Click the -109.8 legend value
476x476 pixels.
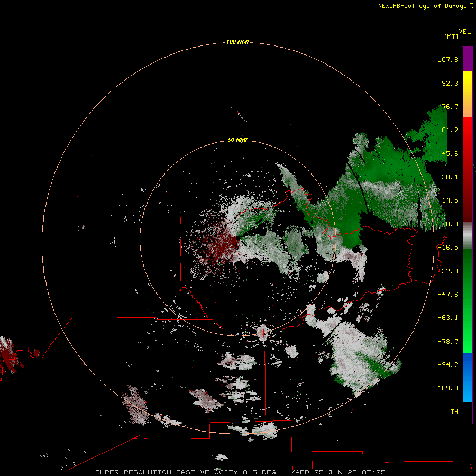click(446, 388)
